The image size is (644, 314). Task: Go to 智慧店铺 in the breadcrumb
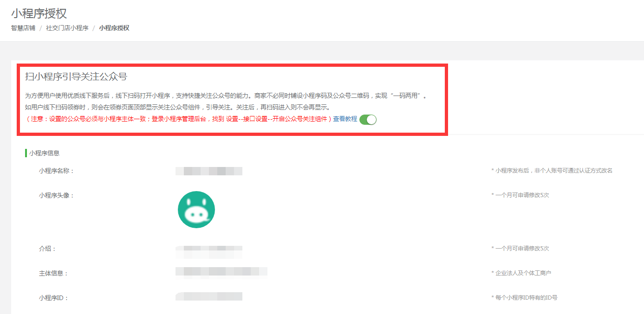click(x=23, y=28)
